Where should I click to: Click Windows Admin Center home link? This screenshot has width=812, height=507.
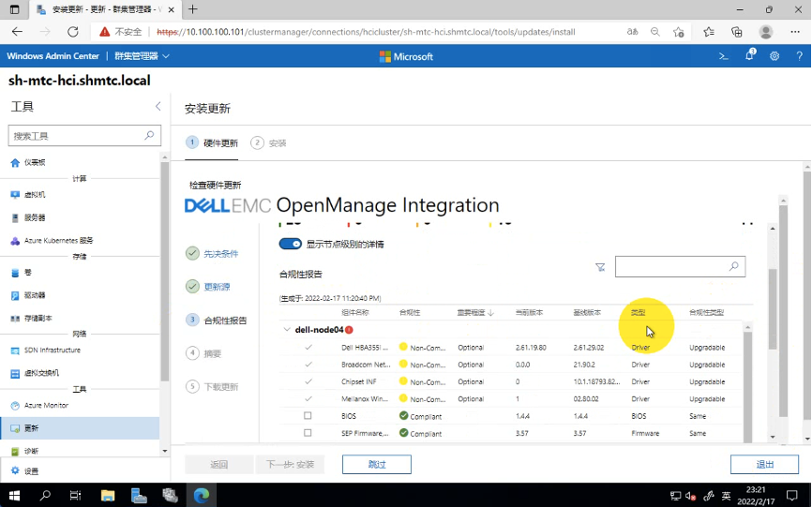53,56
